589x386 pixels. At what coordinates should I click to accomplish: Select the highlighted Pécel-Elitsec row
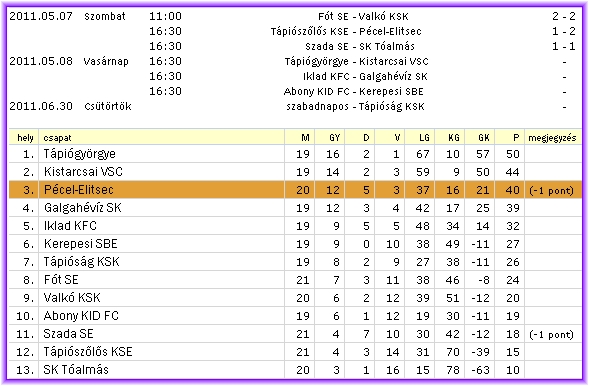coord(295,190)
